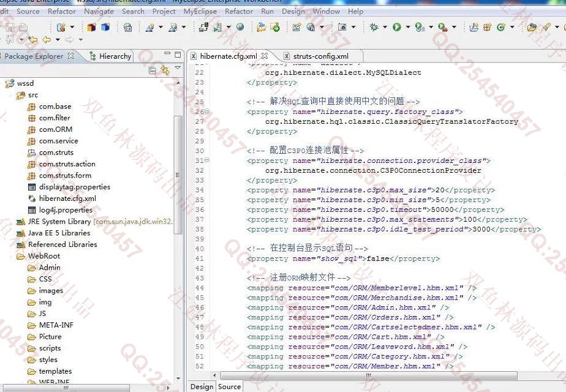
Task: Click the web browser globe icon
Action: (240, 27)
